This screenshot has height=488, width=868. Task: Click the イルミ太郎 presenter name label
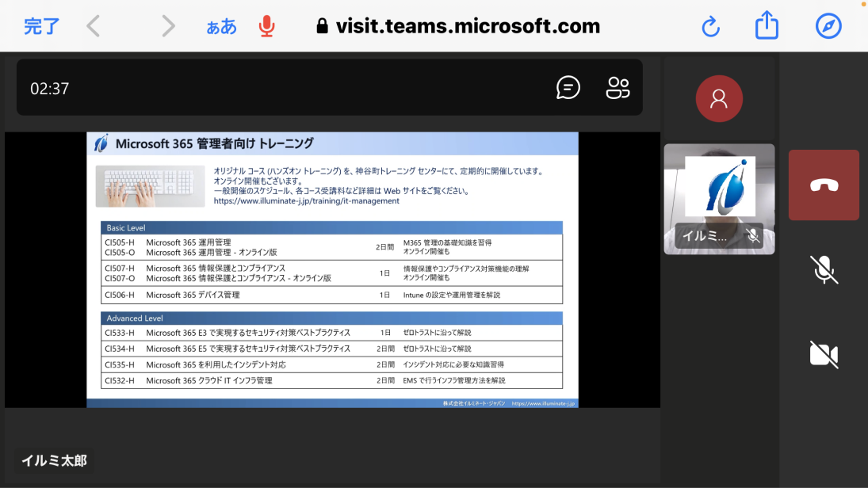(x=54, y=460)
